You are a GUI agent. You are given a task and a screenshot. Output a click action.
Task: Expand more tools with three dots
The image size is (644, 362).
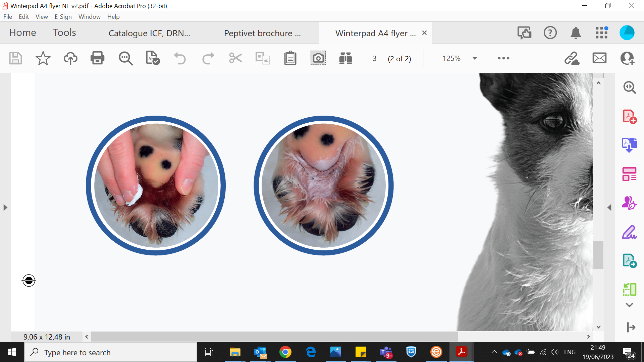coord(503,58)
